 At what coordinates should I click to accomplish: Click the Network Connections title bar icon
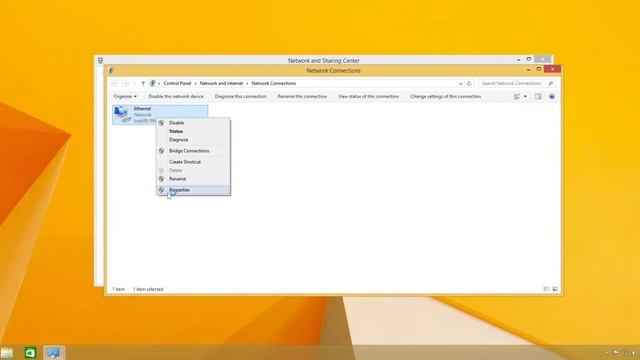(111, 71)
